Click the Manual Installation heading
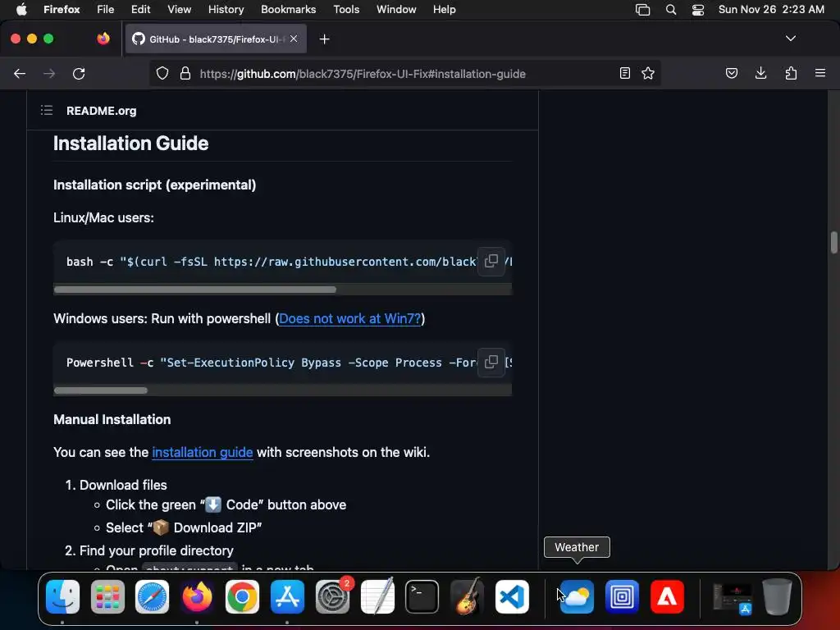Viewport: 840px width, 630px height. pyautogui.click(x=112, y=419)
